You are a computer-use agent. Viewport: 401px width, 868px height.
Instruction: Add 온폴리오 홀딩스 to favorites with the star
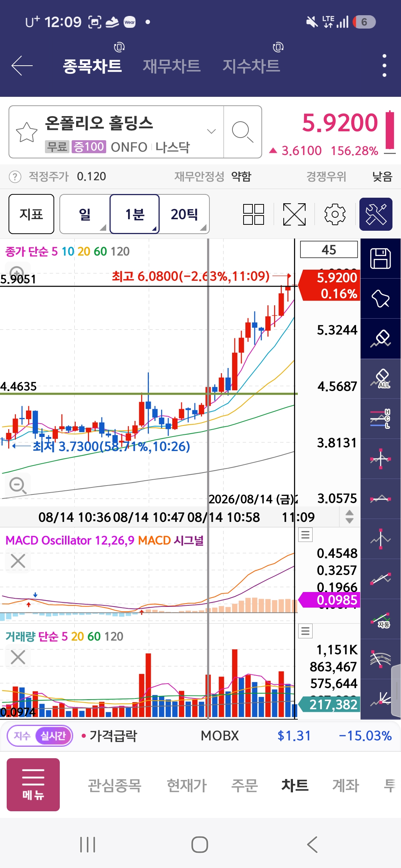(x=27, y=132)
